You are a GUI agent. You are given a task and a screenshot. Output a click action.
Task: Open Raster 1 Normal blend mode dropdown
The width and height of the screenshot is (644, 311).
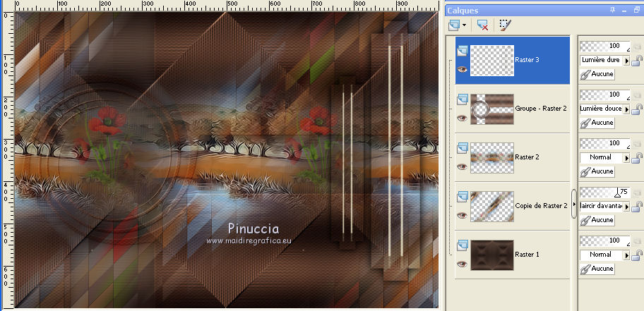point(627,255)
